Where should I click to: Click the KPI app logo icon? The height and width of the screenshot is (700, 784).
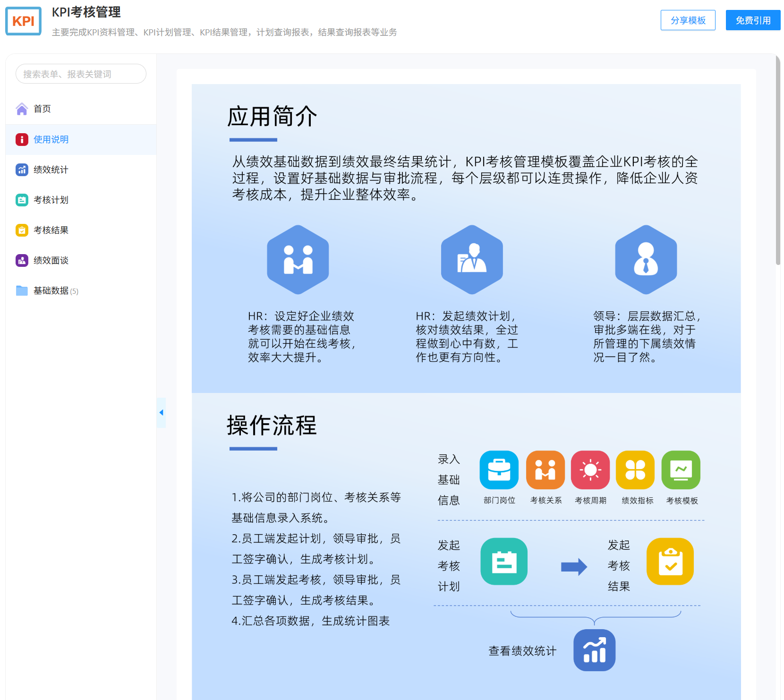tap(23, 21)
